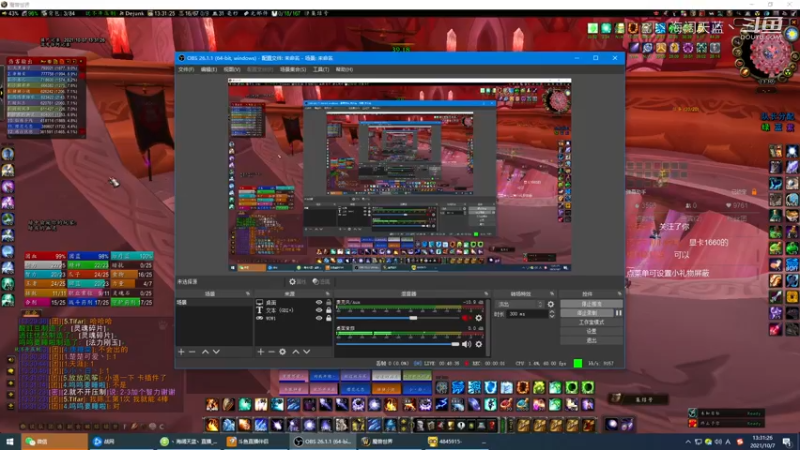Increase the transition duration with up stepper

[x=552, y=312]
